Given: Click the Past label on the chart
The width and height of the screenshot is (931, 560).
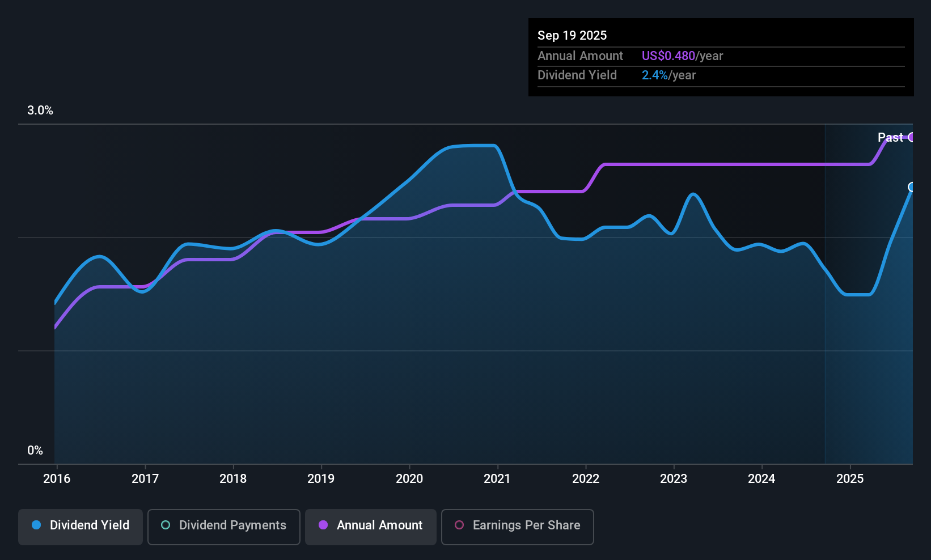Looking at the screenshot, I should point(890,137).
